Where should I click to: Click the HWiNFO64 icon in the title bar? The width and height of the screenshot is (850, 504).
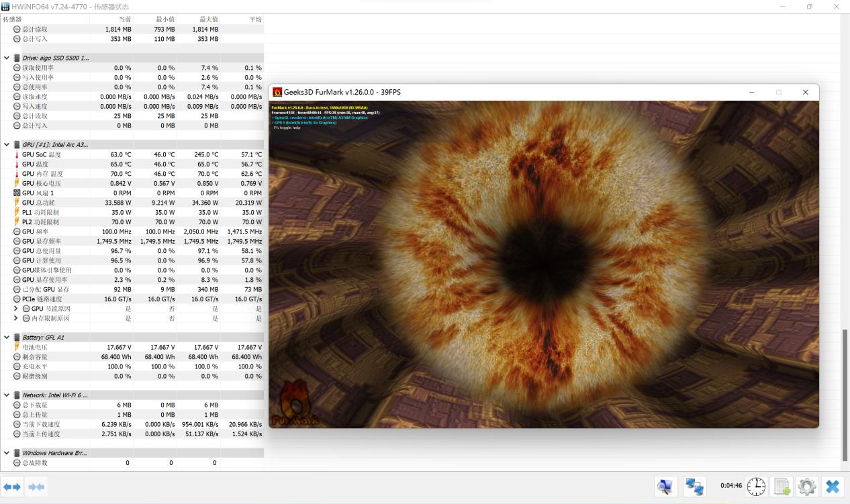pos(6,6)
